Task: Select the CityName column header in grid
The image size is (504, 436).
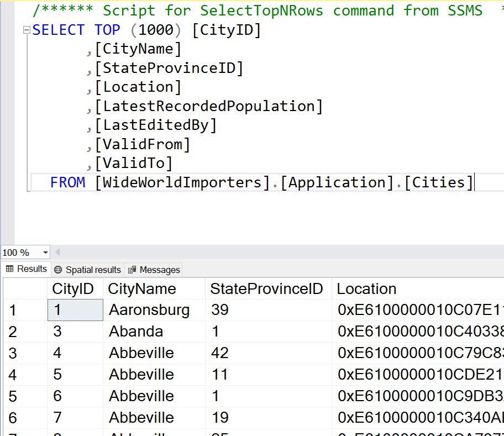Action: coord(154,289)
